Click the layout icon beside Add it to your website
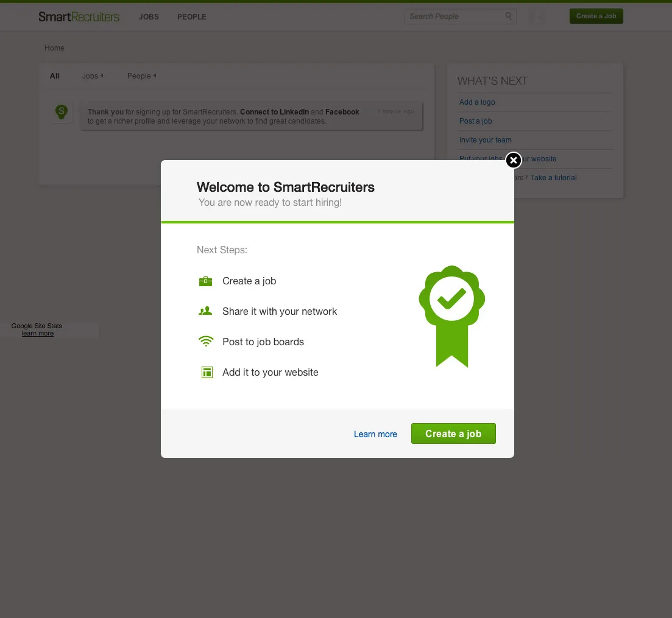Screen dimensions: 672x618 pyautogui.click(x=207, y=372)
